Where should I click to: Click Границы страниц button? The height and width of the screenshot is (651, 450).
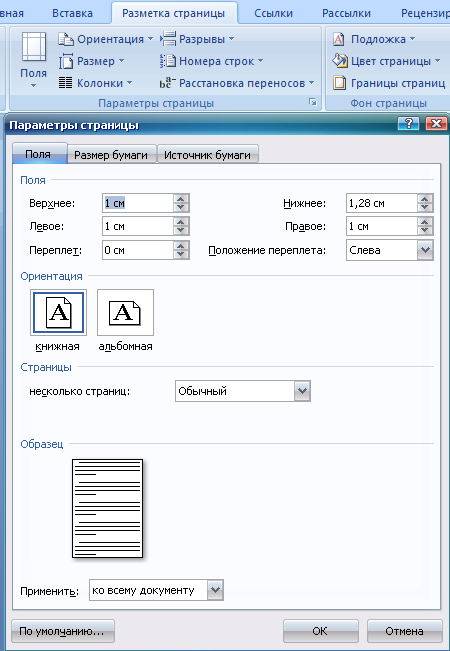[389, 83]
